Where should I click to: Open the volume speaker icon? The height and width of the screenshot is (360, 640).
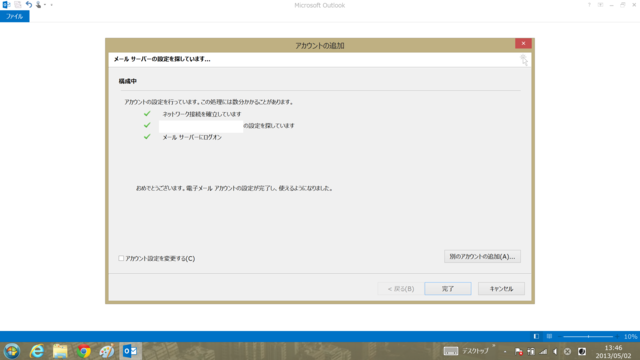point(555,351)
